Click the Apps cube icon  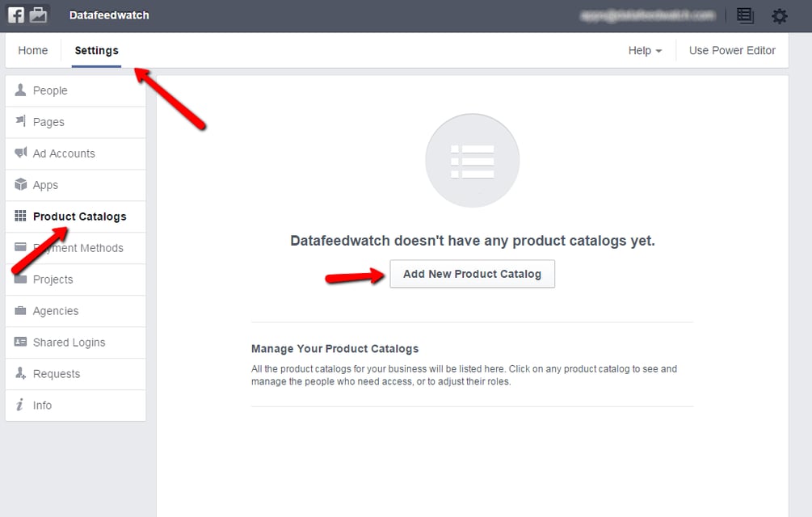pyautogui.click(x=20, y=185)
